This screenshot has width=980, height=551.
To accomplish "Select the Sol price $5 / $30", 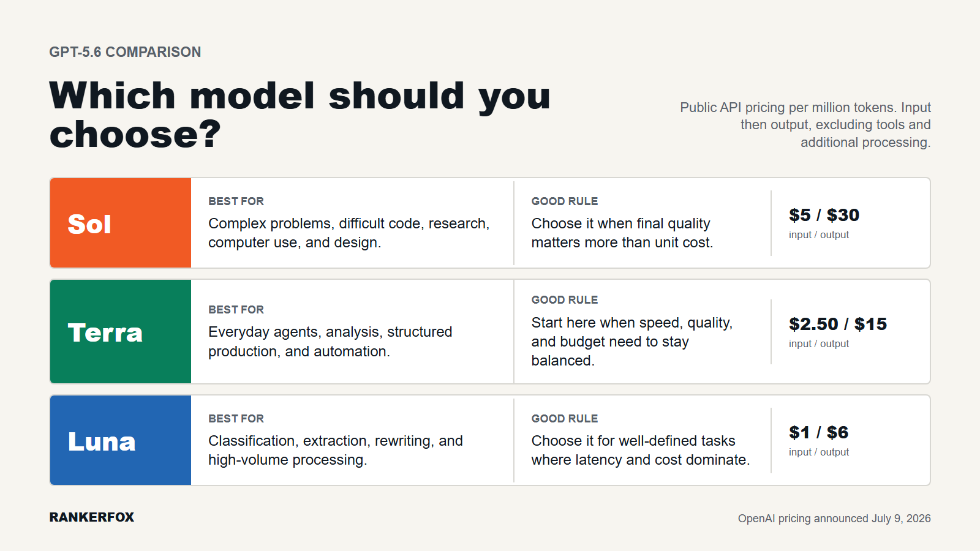I will (824, 215).
